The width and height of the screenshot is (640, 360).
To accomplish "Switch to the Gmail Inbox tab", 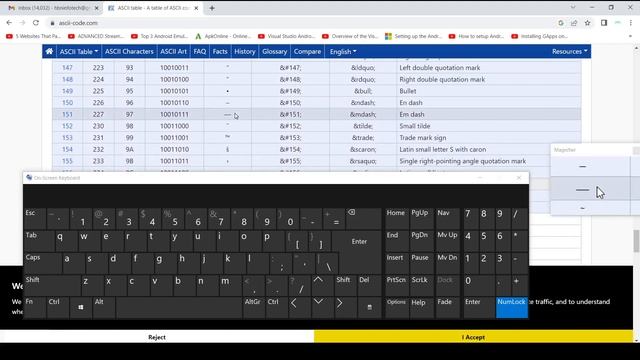I will [53, 8].
